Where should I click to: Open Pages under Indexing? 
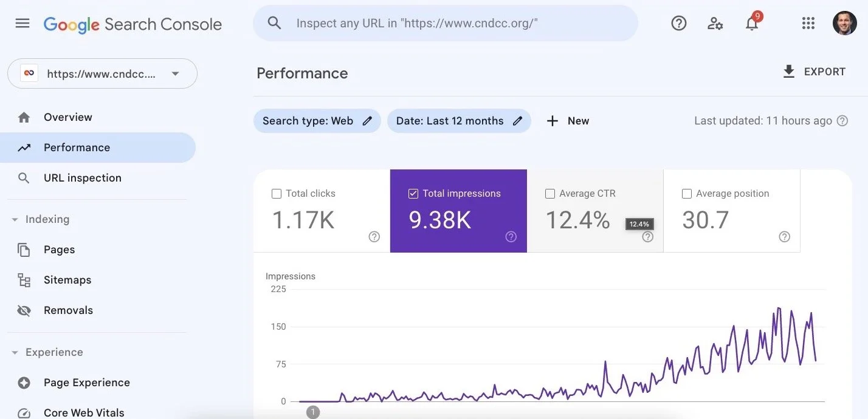(98, 250)
